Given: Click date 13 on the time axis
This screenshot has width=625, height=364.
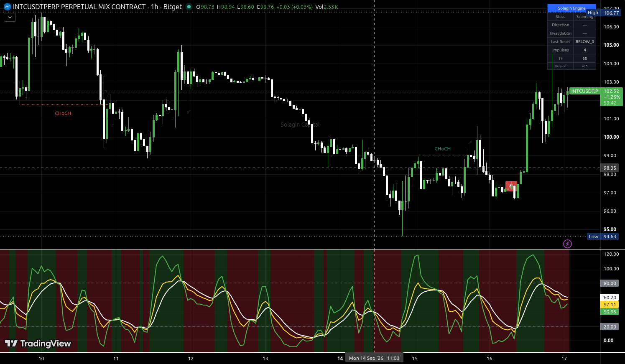Looking at the screenshot, I should pos(265,359).
